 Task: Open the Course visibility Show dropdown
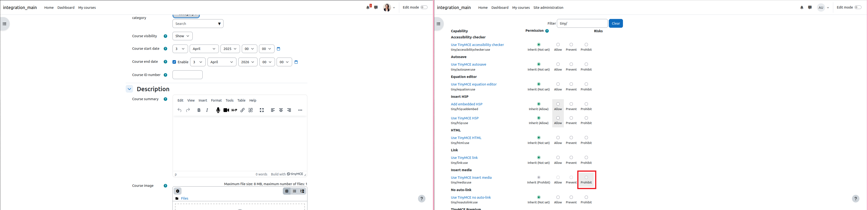tap(182, 36)
